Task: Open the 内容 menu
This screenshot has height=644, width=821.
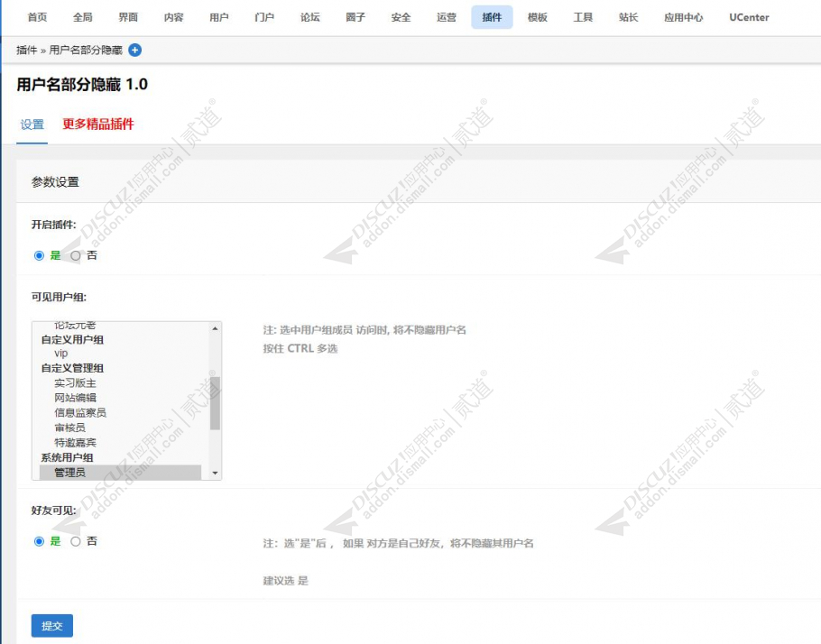Action: click(174, 17)
